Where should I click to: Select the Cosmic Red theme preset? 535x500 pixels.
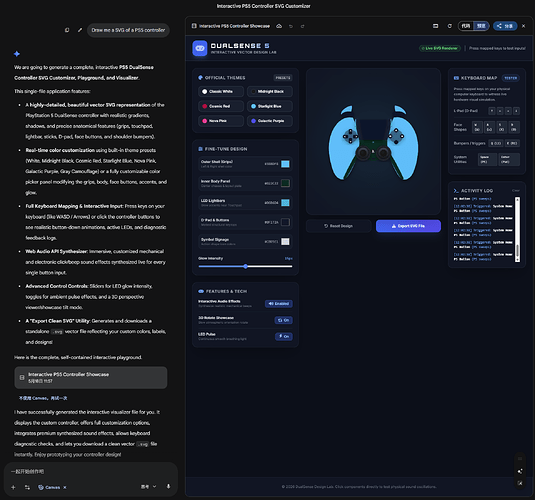point(221,106)
